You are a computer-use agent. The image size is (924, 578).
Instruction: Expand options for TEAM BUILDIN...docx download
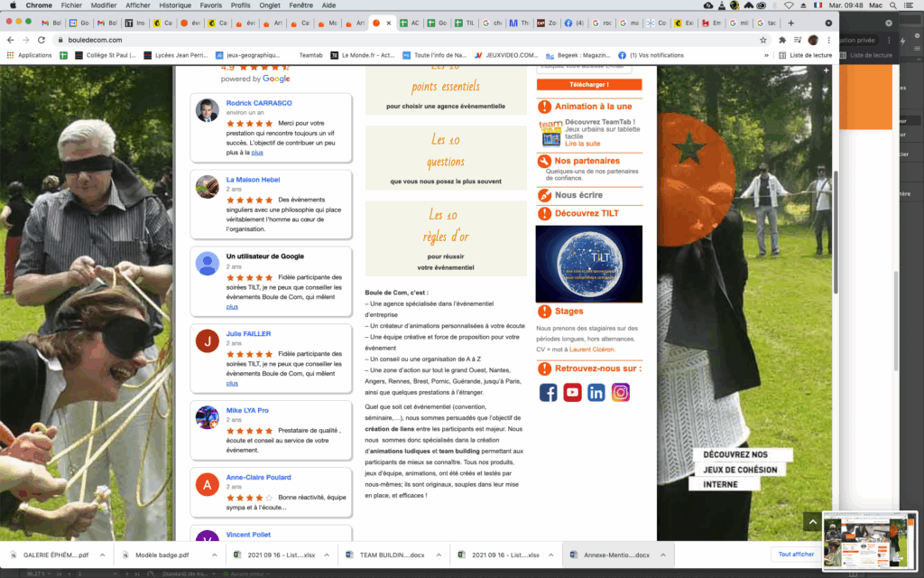coord(439,555)
